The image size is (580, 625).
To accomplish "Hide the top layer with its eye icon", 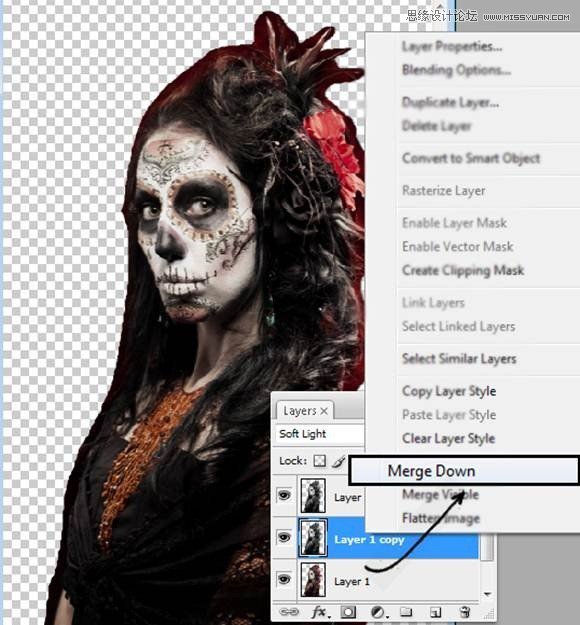I will (284, 495).
